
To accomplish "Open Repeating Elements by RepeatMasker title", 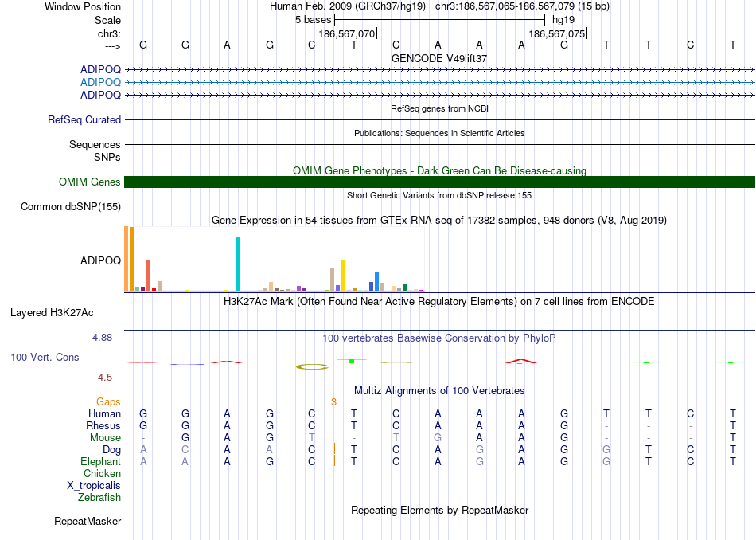I will 439,510.
